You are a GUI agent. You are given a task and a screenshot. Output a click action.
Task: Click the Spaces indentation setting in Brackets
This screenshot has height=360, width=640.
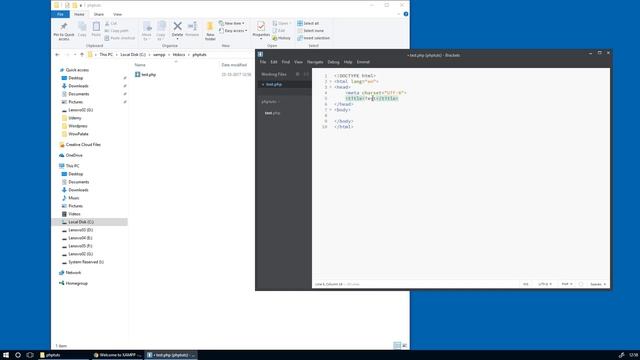[x=598, y=284]
